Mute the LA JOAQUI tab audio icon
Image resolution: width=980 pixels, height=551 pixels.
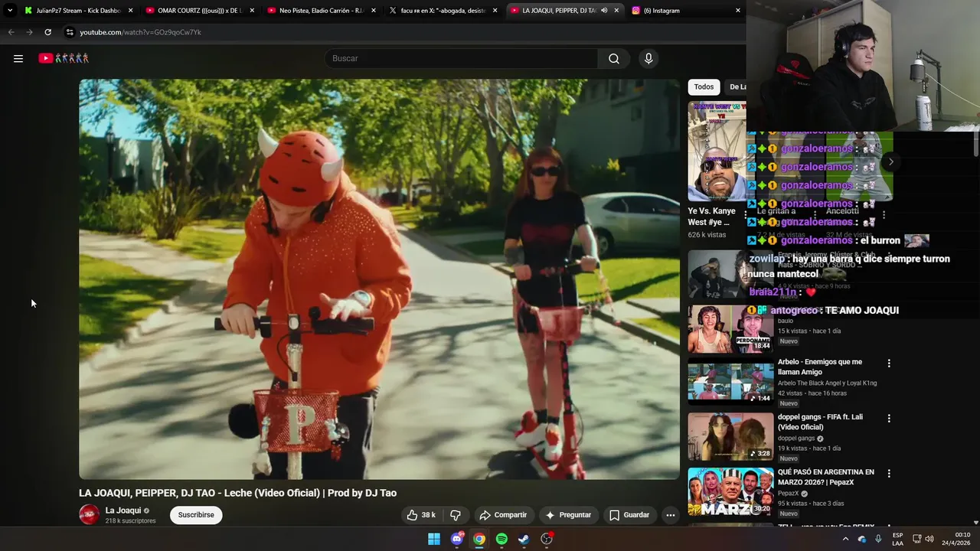click(x=604, y=11)
